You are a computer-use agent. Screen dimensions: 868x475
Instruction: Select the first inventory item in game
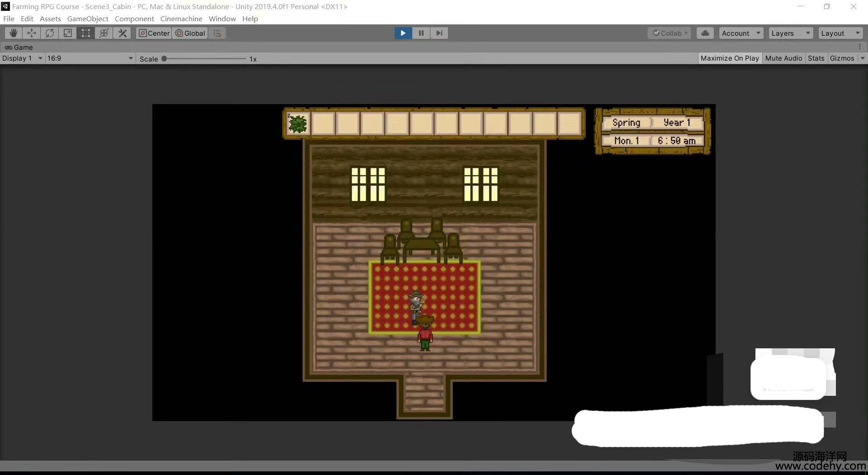coord(298,123)
